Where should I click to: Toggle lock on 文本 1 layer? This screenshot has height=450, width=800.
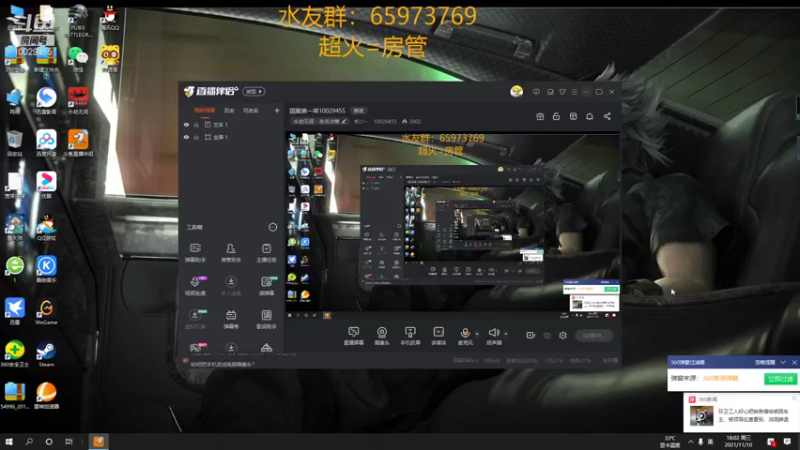(x=196, y=124)
